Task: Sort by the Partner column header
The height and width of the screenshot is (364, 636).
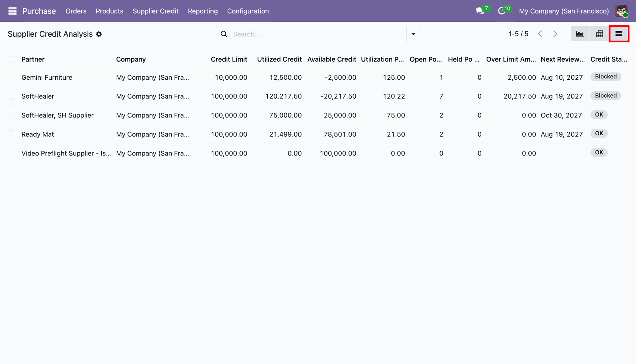Action: click(x=33, y=59)
